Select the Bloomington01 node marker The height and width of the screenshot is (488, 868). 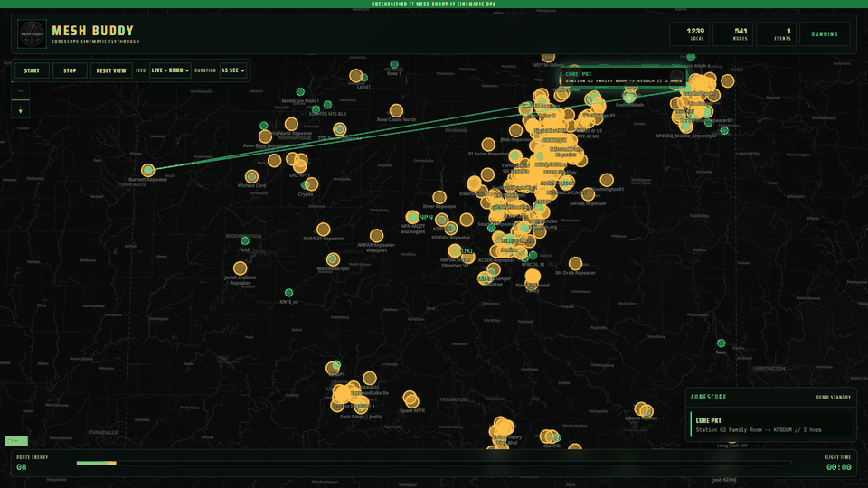coord(607,180)
